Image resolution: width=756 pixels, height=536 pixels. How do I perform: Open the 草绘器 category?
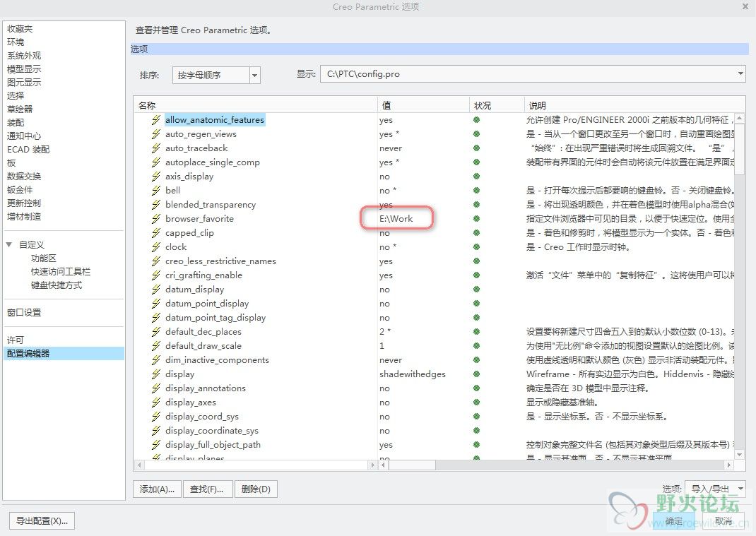[x=20, y=109]
